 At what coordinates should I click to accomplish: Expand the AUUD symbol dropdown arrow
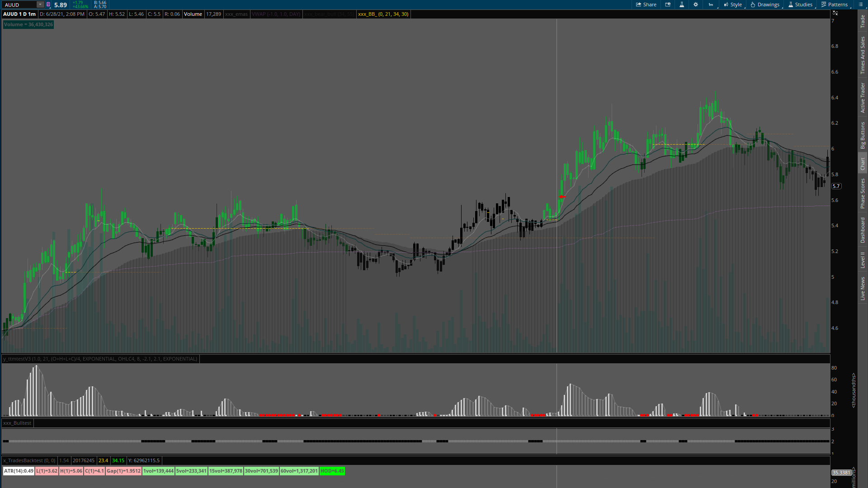(40, 5)
